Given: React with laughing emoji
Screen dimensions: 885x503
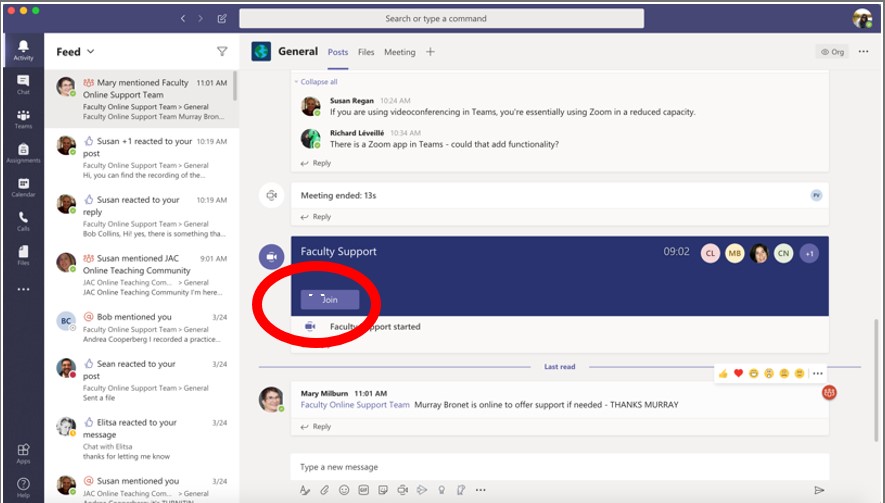Looking at the screenshot, I should click(x=753, y=373).
